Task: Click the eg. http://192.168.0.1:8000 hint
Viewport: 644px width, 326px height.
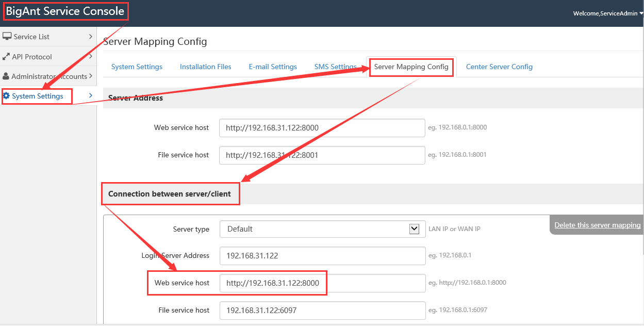Action: pyautogui.click(x=467, y=283)
